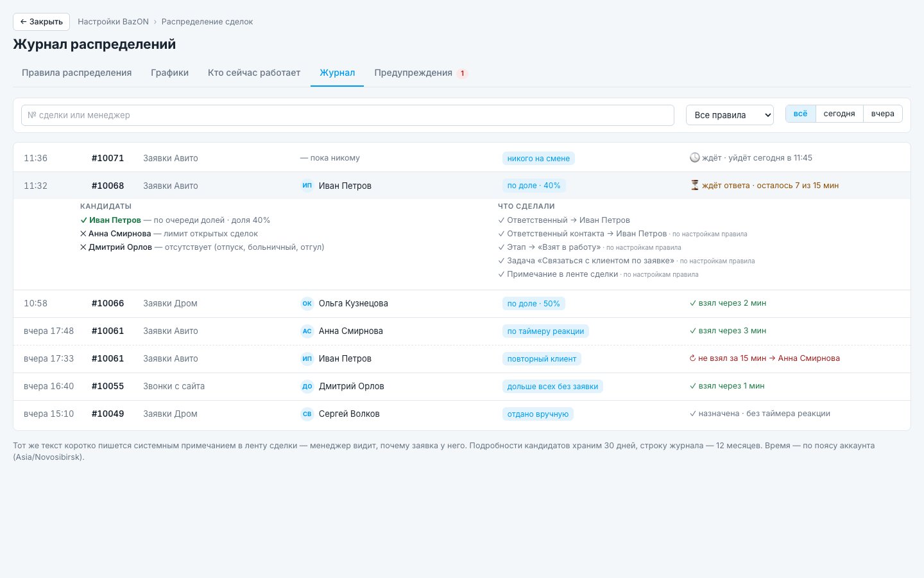Filter the journal by «вчера»
Image resolution: width=924 pixels, height=578 pixels.
pyautogui.click(x=883, y=114)
